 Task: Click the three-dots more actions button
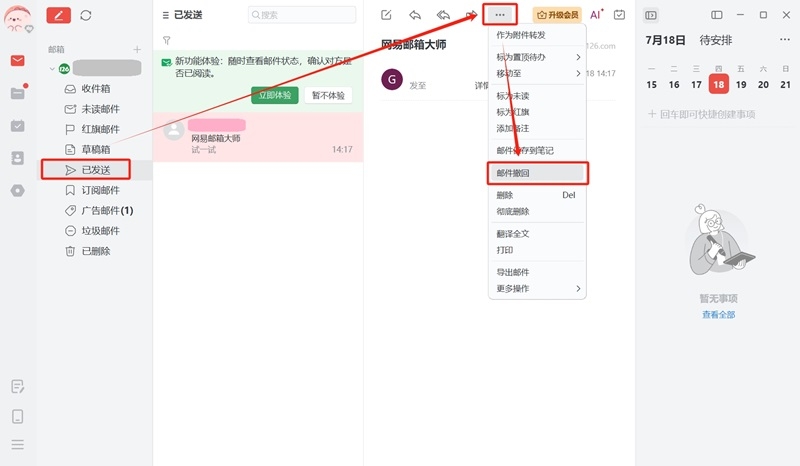coord(500,15)
